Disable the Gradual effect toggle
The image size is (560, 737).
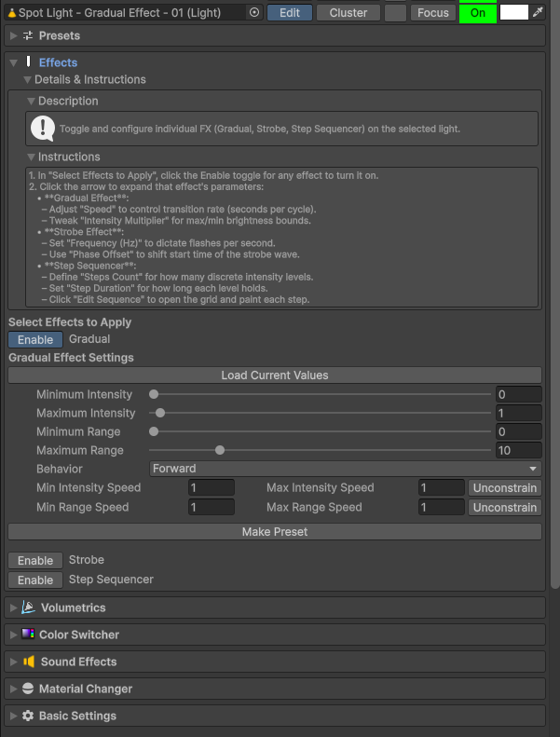click(x=35, y=339)
